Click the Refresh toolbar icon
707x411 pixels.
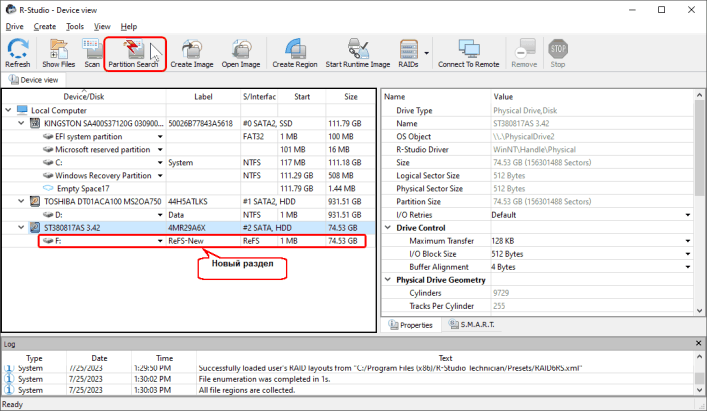pyautogui.click(x=18, y=49)
